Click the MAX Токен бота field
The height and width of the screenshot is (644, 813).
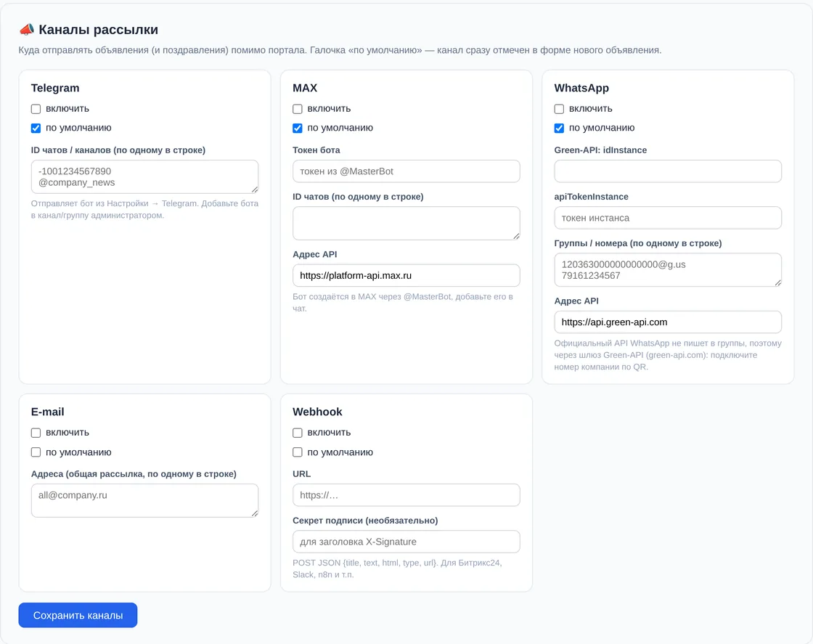(x=406, y=171)
